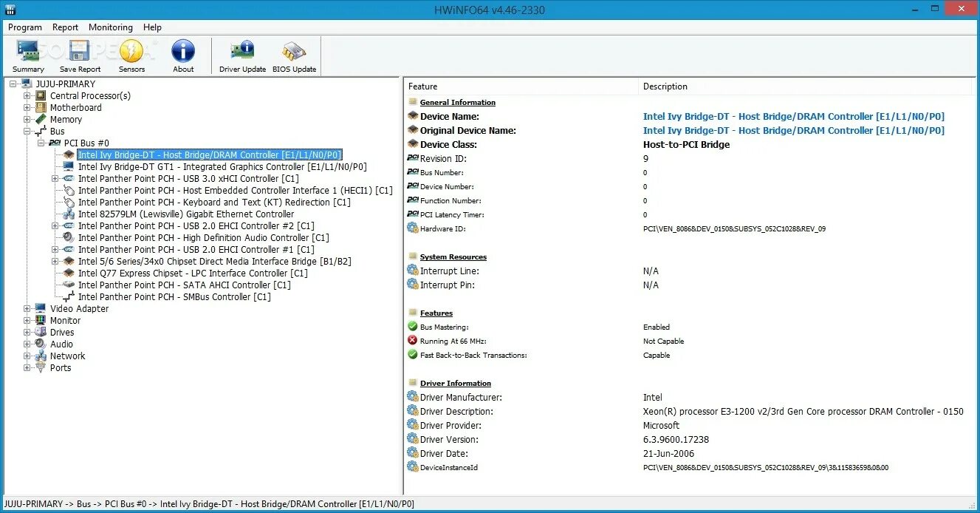Viewport: 980px width, 513px height.
Task: Click the High Definition Audio Controller icon
Action: coord(69,237)
